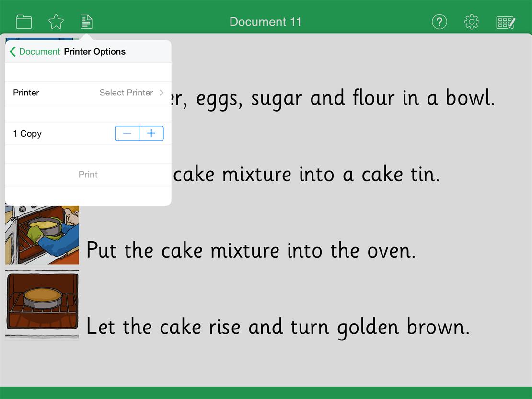The height and width of the screenshot is (399, 532).
Task: Tap the Printer Options popover title
Action: [95, 52]
